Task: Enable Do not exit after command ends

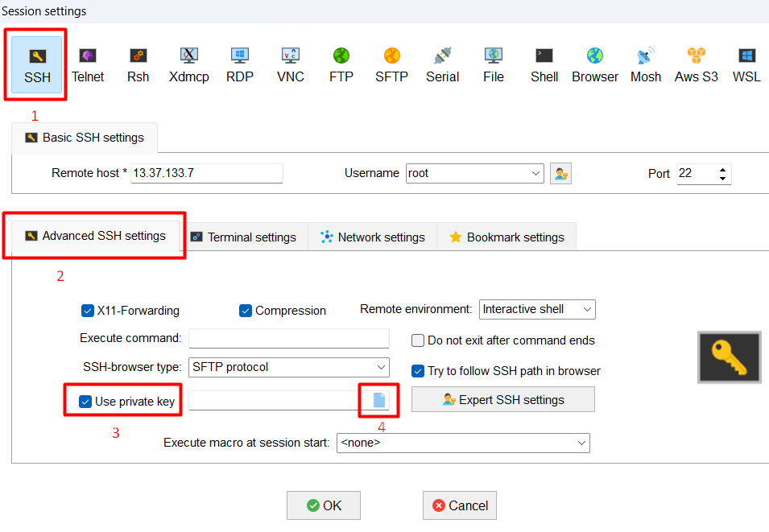Action: (418, 340)
